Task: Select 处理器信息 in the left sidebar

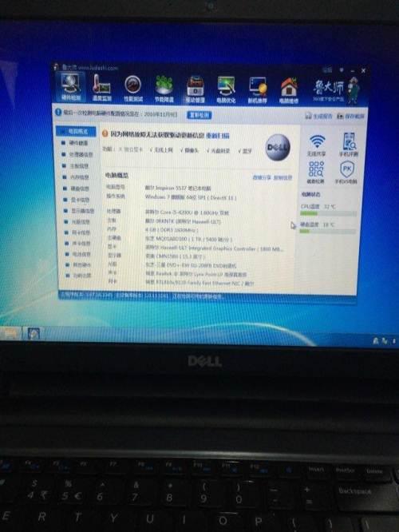Action: (x=77, y=154)
